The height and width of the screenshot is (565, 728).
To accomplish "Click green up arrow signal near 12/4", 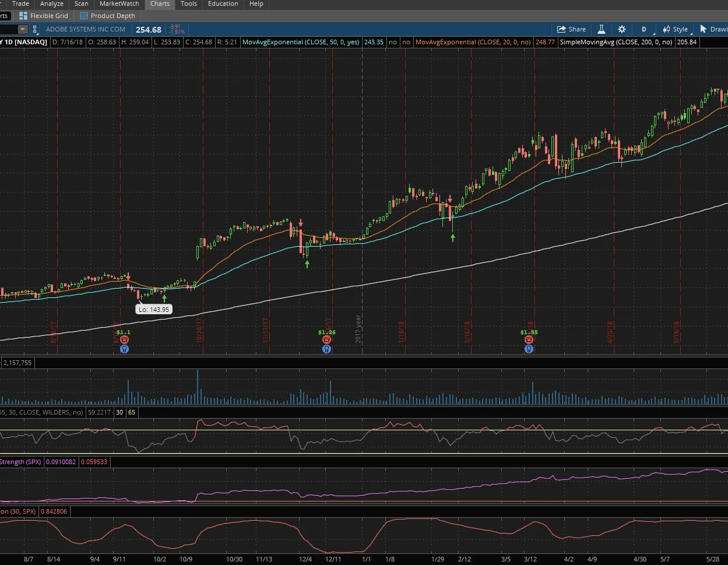I will [x=307, y=264].
